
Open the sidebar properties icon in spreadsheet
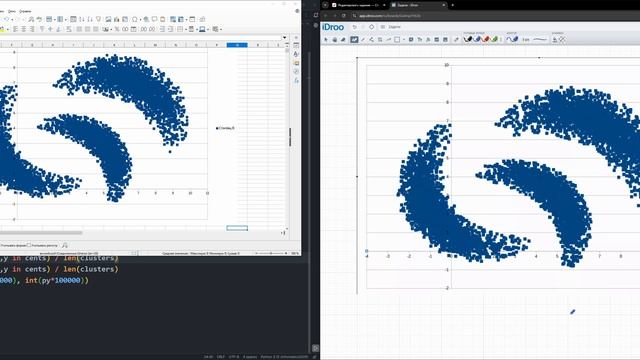point(296,45)
